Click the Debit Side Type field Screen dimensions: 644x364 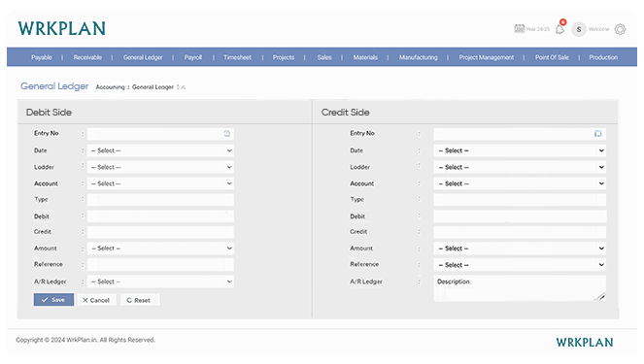[x=160, y=199]
